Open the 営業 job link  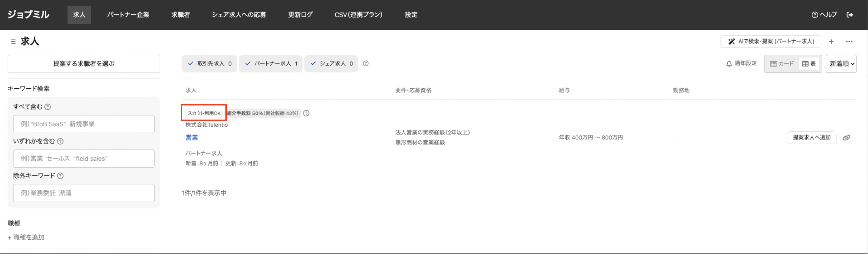click(x=192, y=137)
